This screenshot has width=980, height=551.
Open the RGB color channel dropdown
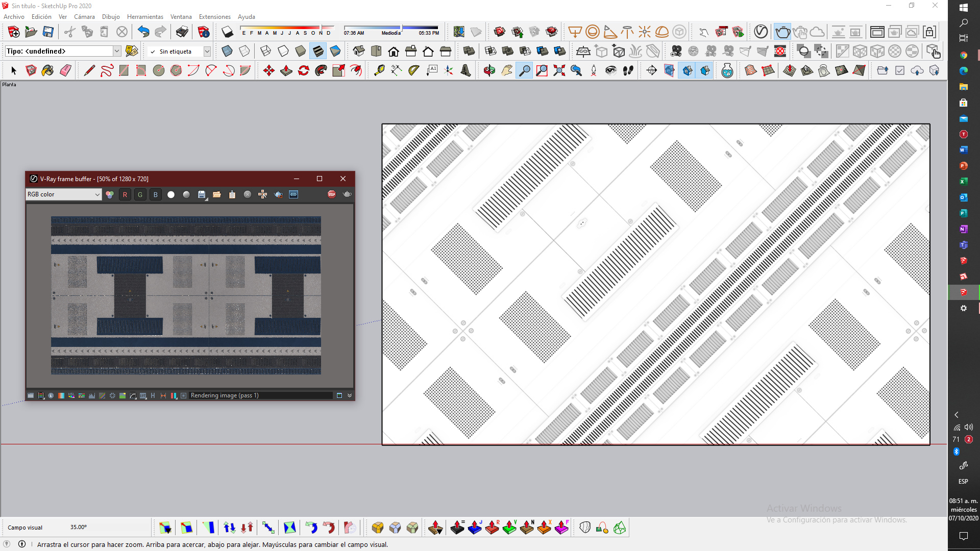click(64, 194)
